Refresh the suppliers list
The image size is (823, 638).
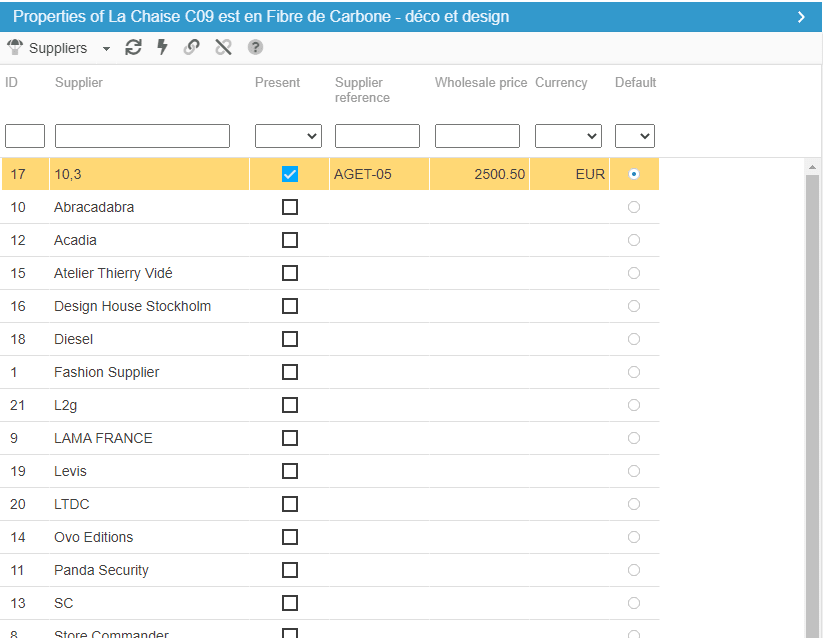pyautogui.click(x=133, y=48)
